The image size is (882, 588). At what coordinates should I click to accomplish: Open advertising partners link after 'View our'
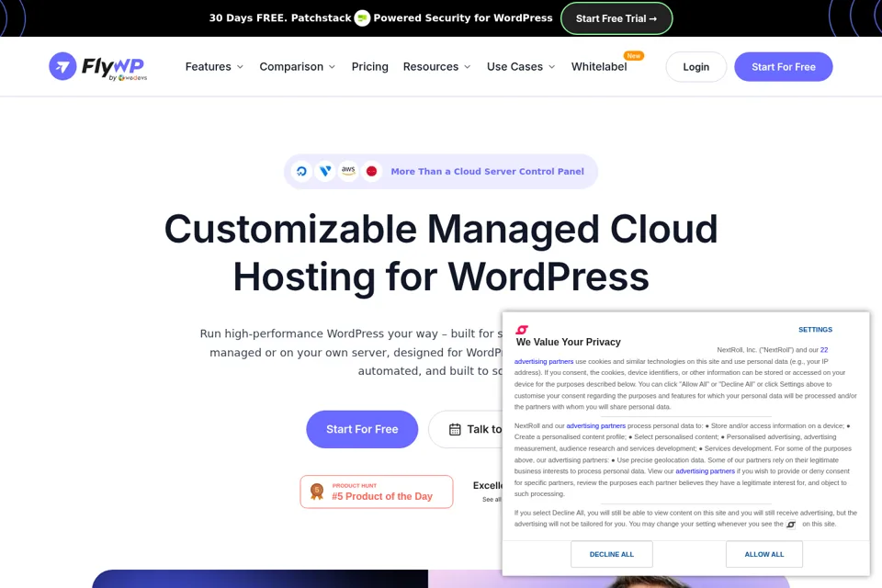coord(705,471)
